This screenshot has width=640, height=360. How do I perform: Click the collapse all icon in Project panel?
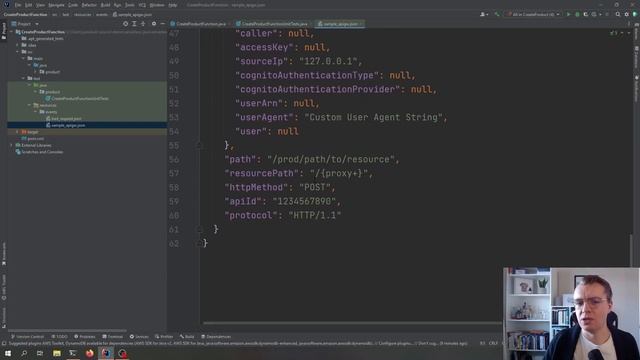(143, 24)
